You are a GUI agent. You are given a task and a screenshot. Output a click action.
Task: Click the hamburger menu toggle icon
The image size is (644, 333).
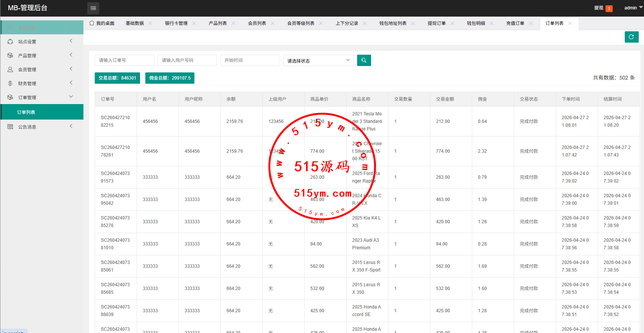93,8
